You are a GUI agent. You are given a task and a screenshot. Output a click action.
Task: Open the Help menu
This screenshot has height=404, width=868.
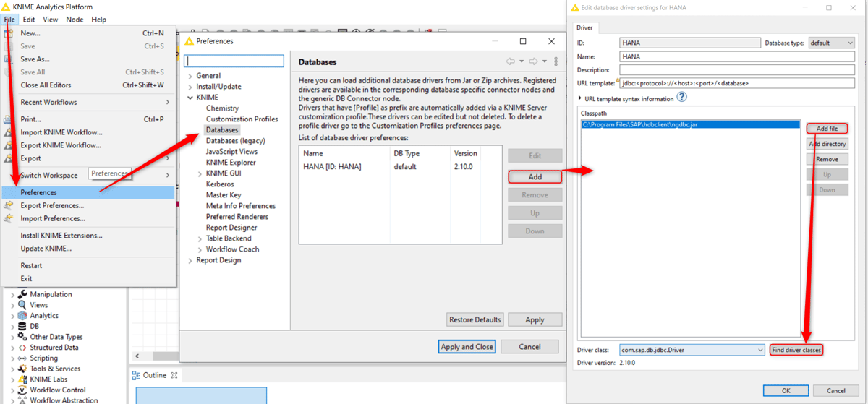(98, 20)
